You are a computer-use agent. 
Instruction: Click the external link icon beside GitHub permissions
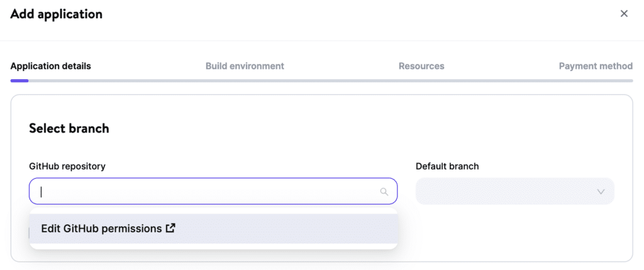pyautogui.click(x=170, y=229)
